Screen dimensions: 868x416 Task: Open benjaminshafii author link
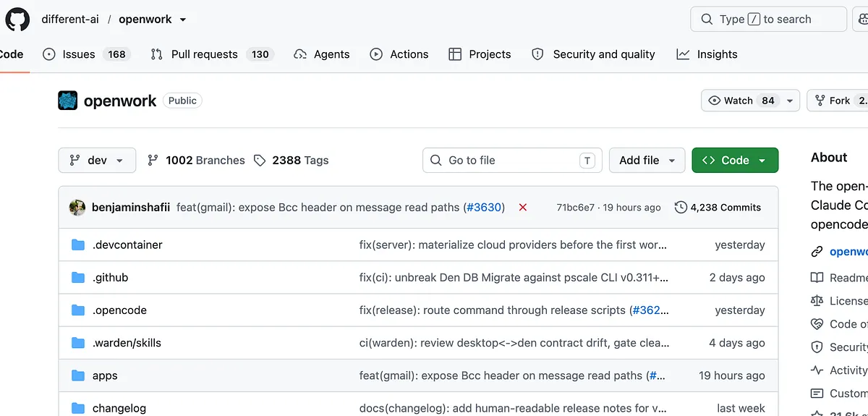131,208
